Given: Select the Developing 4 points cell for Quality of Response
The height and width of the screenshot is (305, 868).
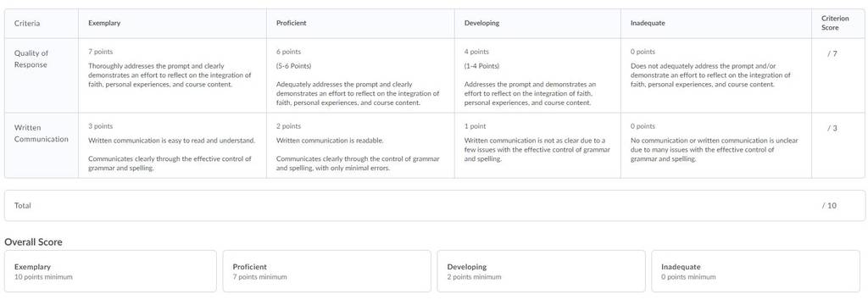Looking at the screenshot, I should point(537,75).
